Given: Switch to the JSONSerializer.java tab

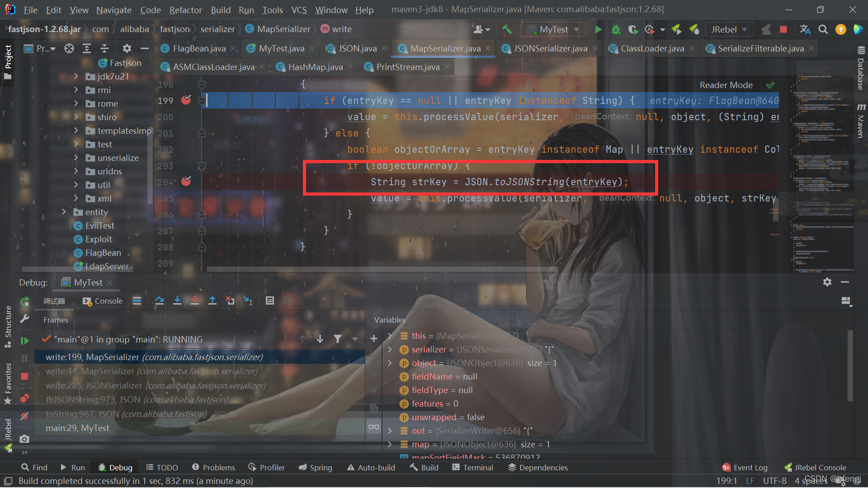Looking at the screenshot, I should [x=550, y=48].
